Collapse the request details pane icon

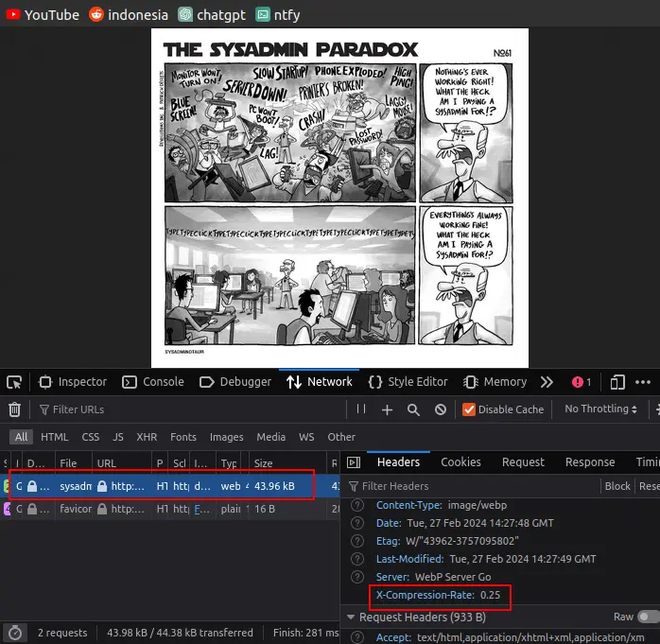(x=353, y=462)
